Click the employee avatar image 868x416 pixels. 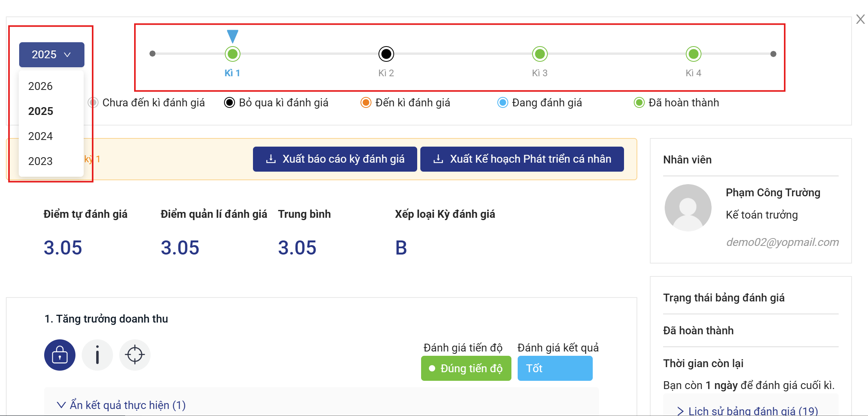pyautogui.click(x=688, y=208)
